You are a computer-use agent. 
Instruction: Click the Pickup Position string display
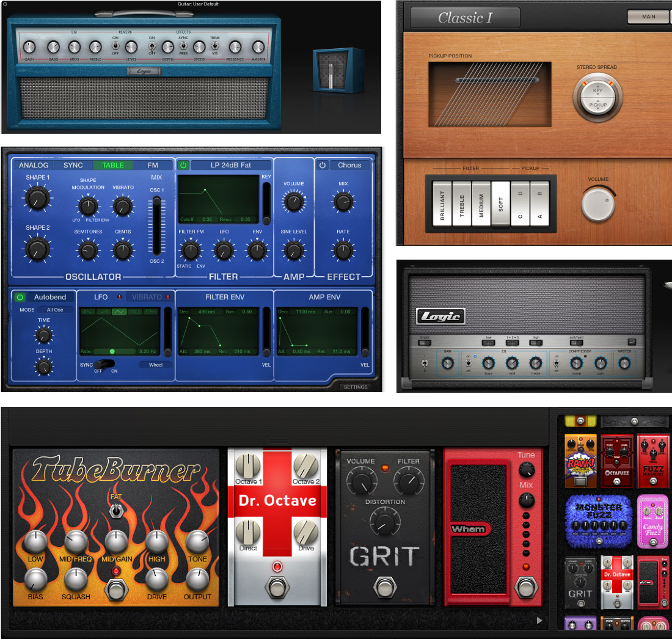[x=490, y=94]
